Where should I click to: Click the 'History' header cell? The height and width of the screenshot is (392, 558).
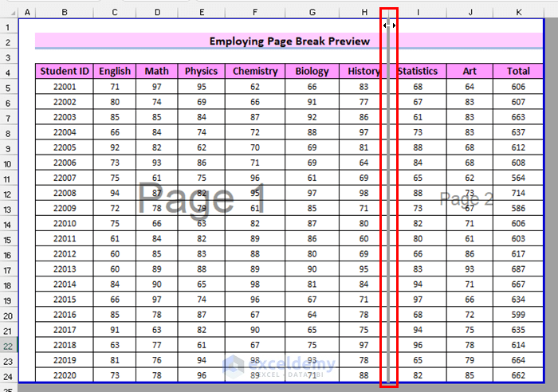pyautogui.click(x=363, y=71)
